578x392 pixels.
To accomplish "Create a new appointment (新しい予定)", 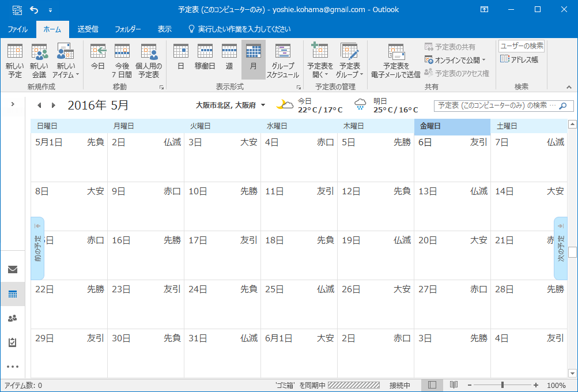I will coord(15,61).
